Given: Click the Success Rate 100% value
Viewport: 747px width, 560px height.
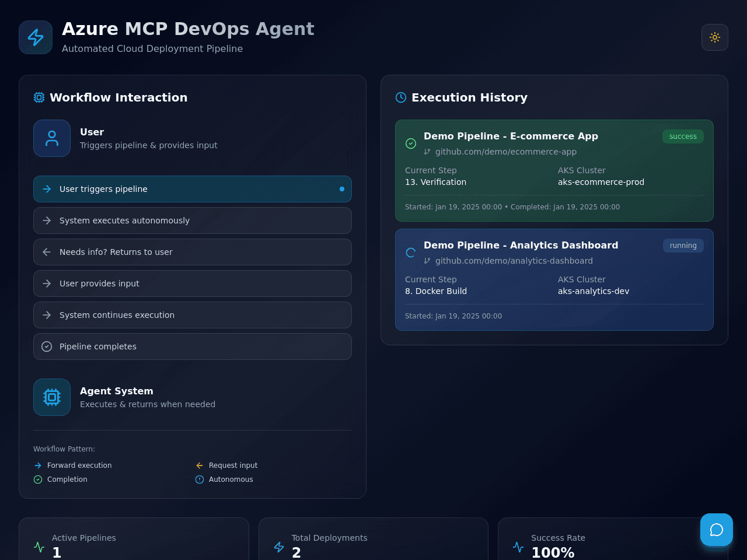Looking at the screenshot, I should (x=553, y=552).
